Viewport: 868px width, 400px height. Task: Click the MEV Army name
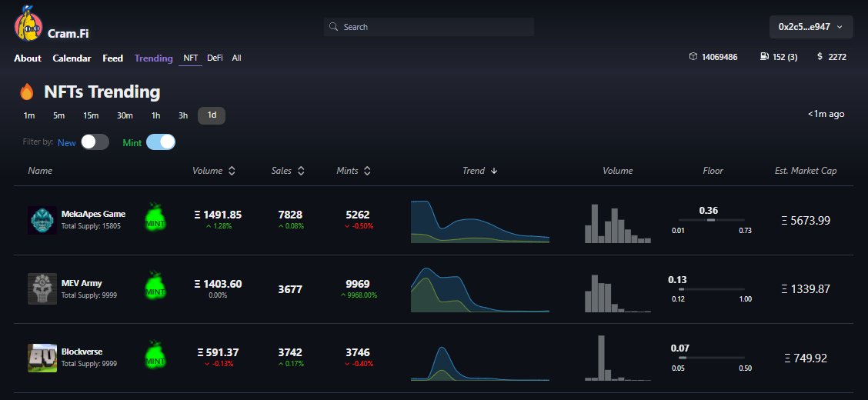[x=82, y=283]
